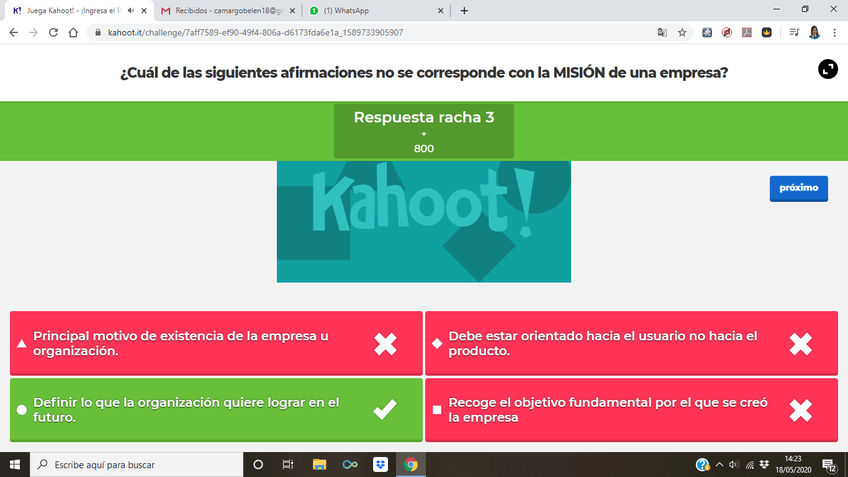This screenshot has height=477, width=848.
Task: Open Dropbox from the taskbar
Action: point(380,465)
